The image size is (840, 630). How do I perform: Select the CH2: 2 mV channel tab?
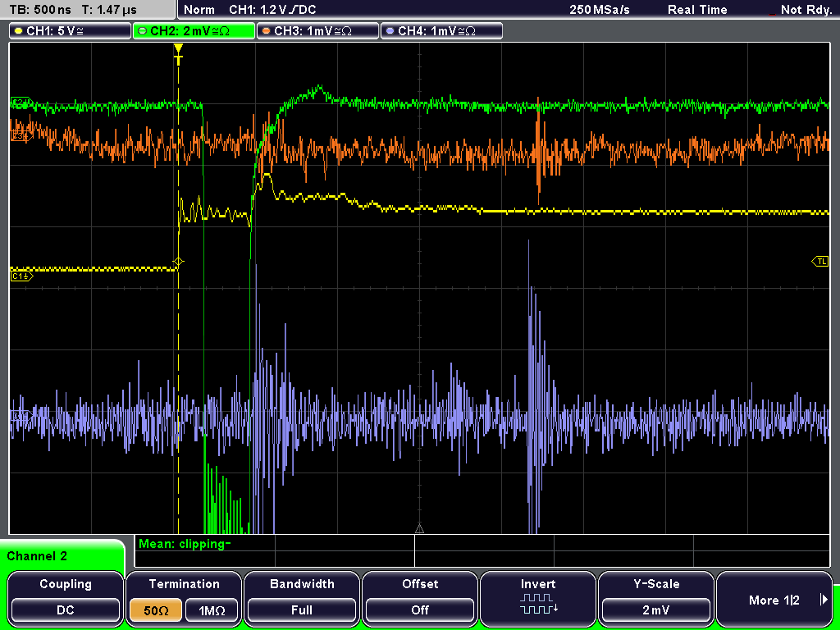coord(194,31)
